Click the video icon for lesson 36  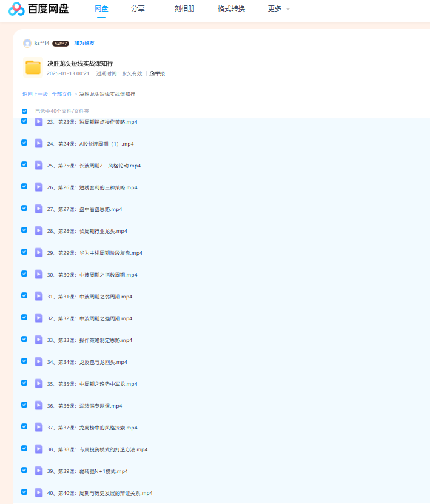[x=39, y=406]
